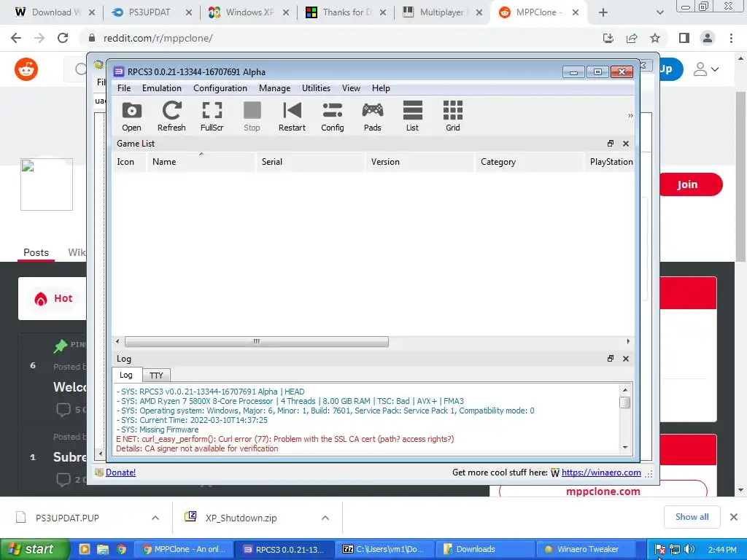Float the Game List panel
The image size is (747, 560).
pyautogui.click(x=611, y=144)
